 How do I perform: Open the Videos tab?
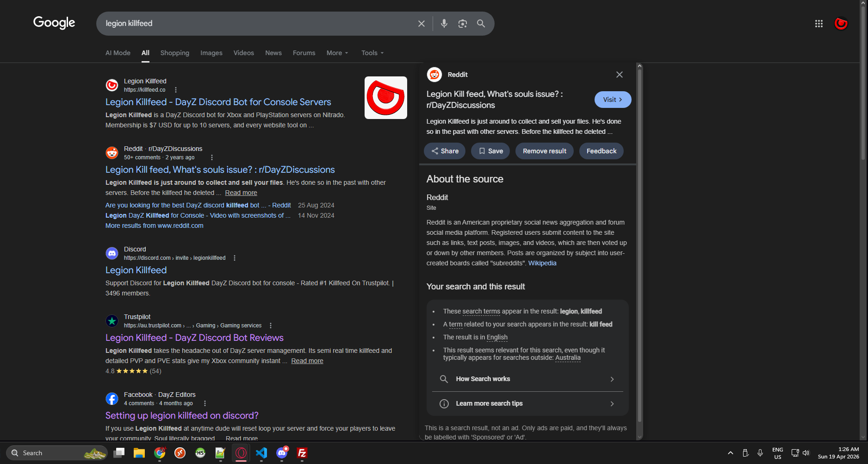244,53
